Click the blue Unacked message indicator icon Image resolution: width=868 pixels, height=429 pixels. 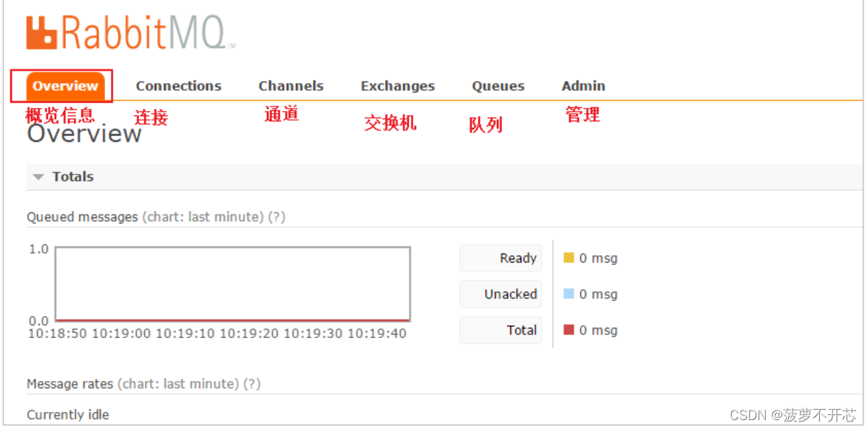[x=569, y=294]
